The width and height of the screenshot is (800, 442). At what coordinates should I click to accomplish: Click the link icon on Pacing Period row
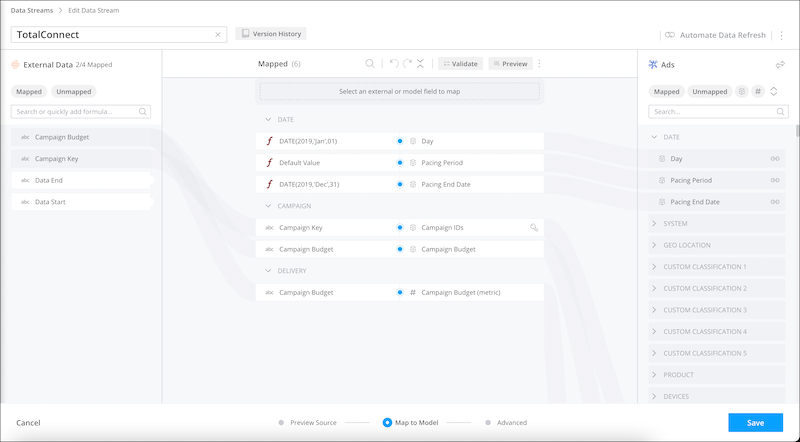(x=774, y=180)
